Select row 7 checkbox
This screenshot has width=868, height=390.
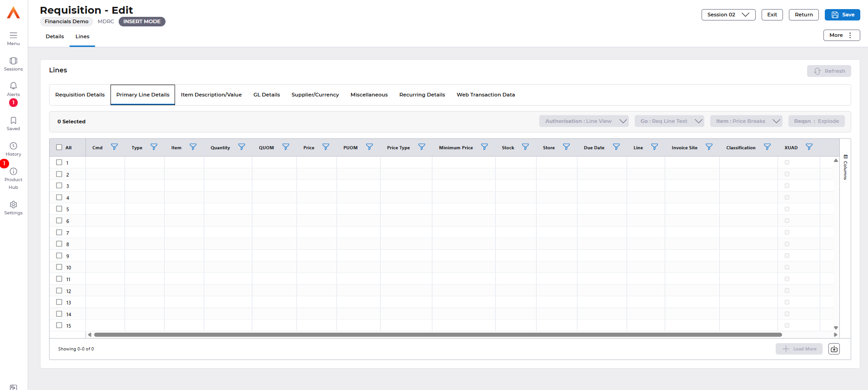(x=59, y=232)
